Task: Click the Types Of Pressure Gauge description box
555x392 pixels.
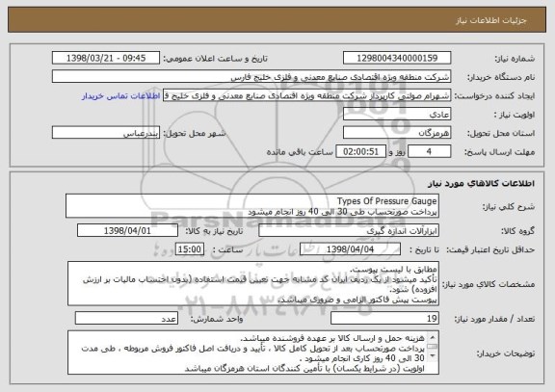Action: [x=252, y=206]
